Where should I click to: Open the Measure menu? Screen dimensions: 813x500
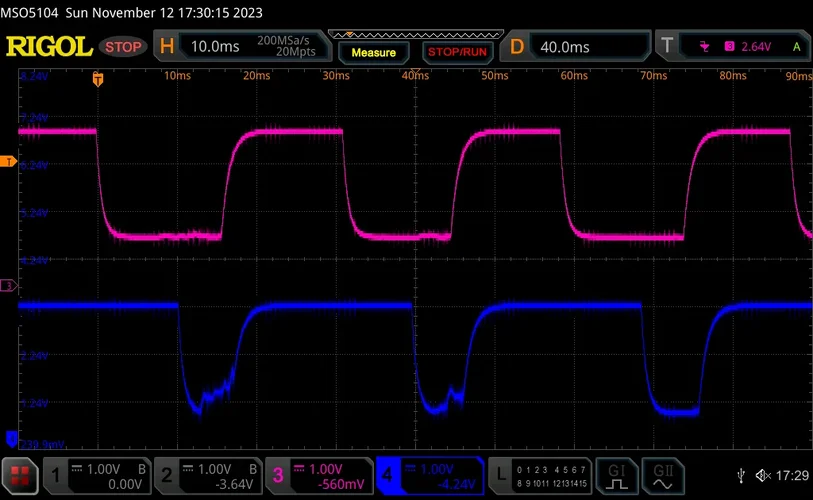coord(373,52)
